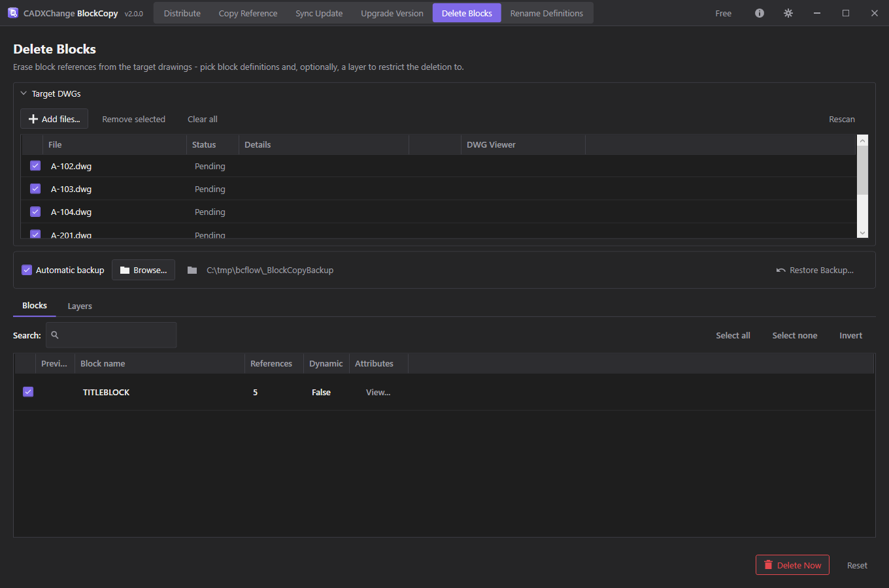Disable the Automatic backup checkbox

click(27, 270)
